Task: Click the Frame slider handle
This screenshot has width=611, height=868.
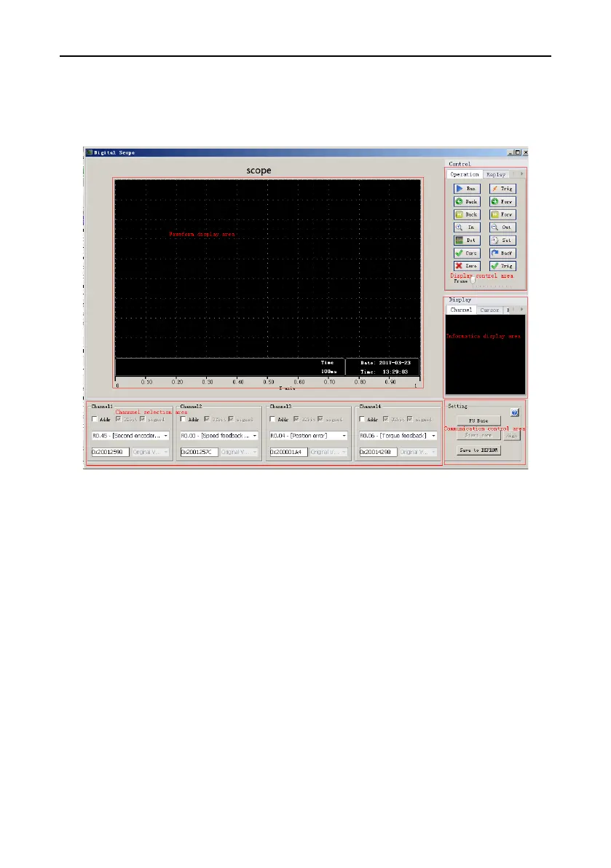Action: pos(473,281)
